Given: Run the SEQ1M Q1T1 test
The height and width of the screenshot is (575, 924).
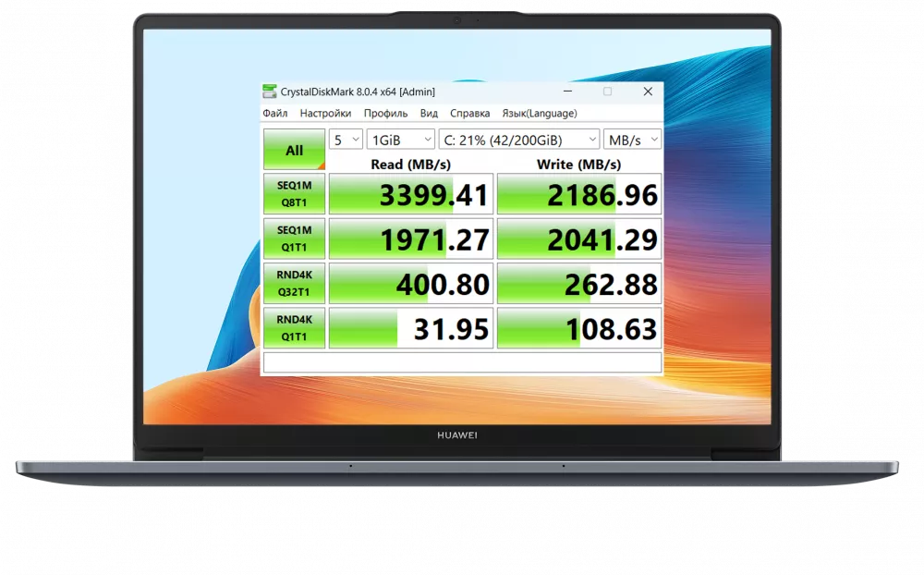Looking at the screenshot, I should tap(294, 239).
